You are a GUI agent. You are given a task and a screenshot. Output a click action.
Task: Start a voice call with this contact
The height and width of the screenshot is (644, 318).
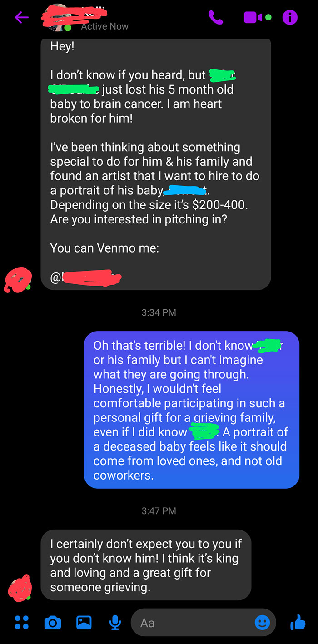pyautogui.click(x=216, y=17)
